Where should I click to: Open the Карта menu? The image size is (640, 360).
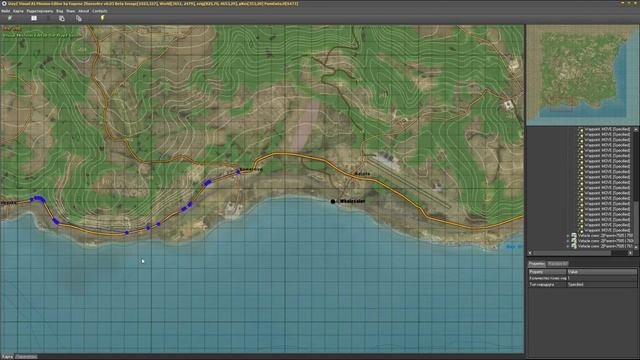(x=18, y=11)
